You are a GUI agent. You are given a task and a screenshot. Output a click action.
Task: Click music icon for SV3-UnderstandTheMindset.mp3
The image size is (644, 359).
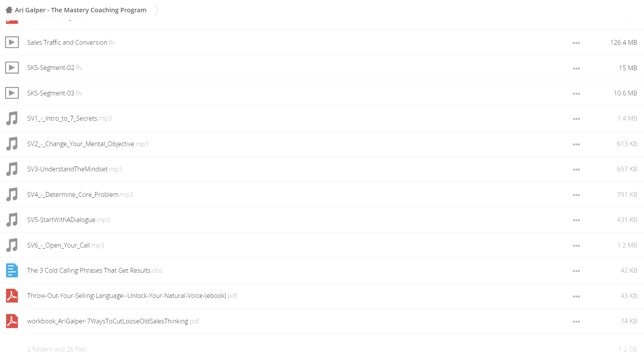[x=12, y=169]
